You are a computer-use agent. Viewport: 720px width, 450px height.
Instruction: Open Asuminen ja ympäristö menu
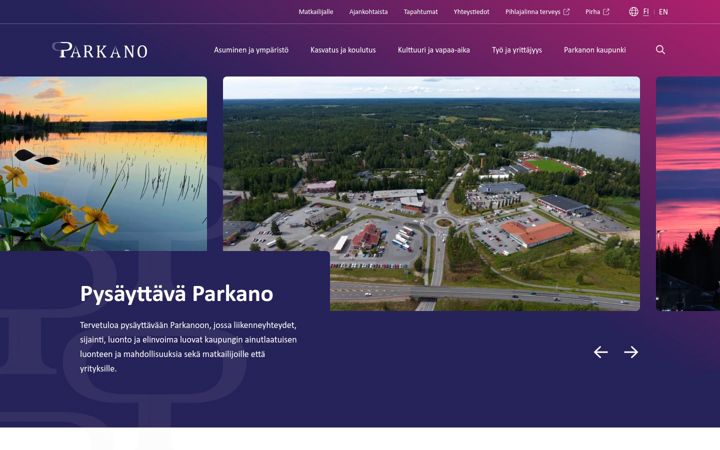tap(251, 50)
